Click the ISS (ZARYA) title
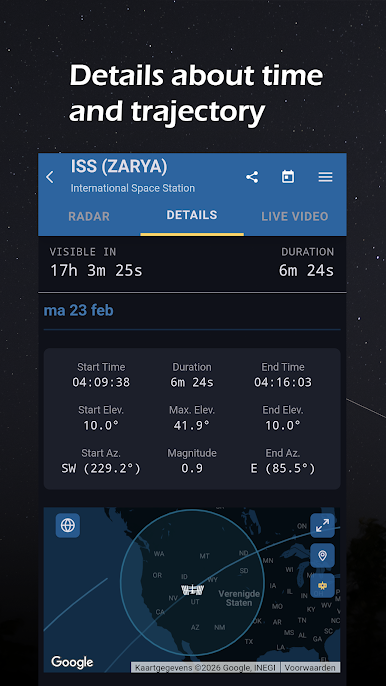Screen dimensions: 386x686 (119, 167)
